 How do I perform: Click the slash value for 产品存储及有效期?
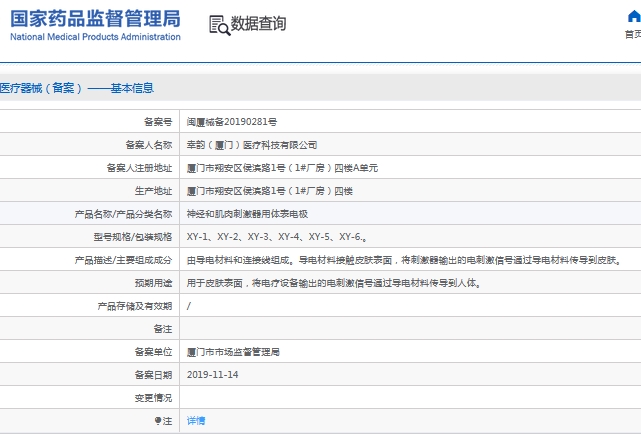[x=188, y=306]
